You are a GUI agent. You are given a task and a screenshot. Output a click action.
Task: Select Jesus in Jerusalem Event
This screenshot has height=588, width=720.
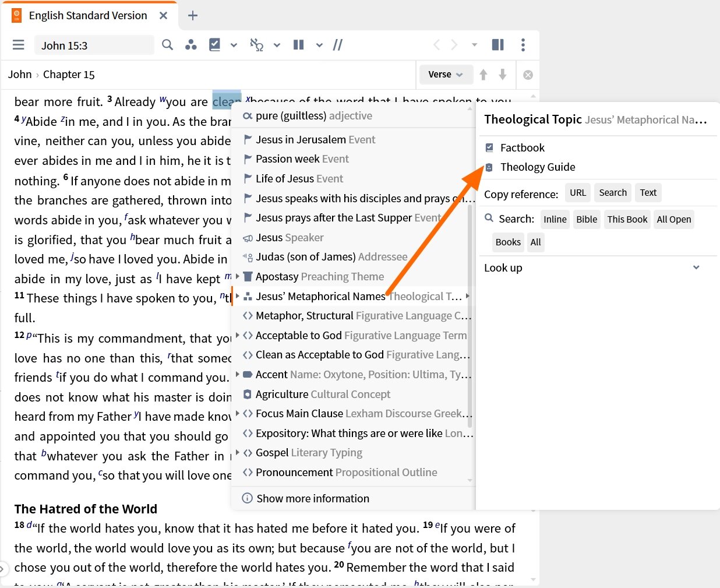(x=353, y=140)
